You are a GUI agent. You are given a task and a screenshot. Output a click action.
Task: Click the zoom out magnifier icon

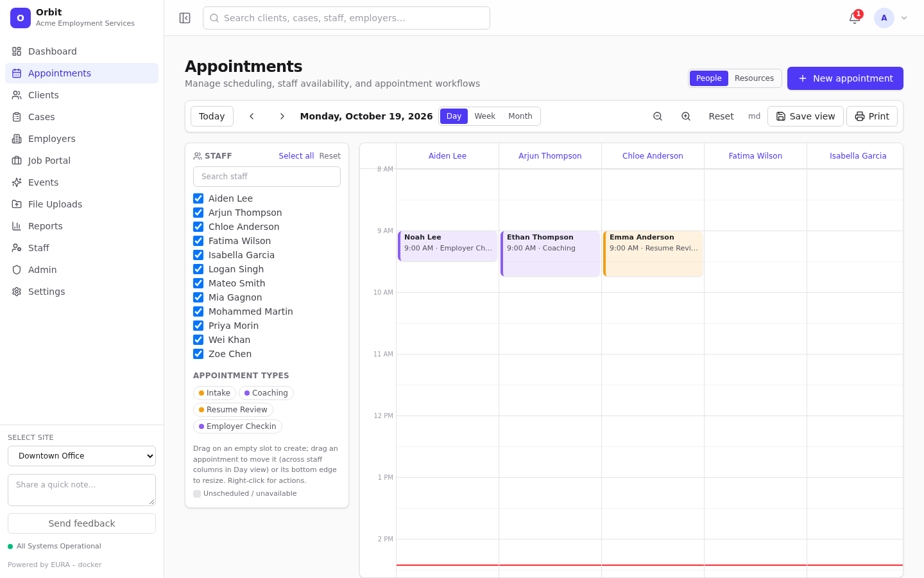[658, 116]
